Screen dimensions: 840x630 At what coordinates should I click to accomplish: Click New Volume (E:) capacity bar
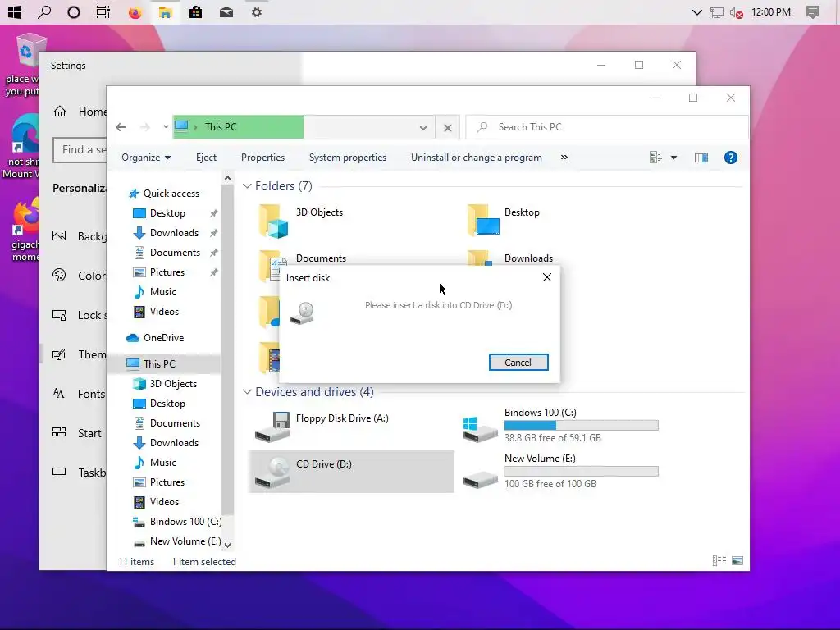click(581, 472)
